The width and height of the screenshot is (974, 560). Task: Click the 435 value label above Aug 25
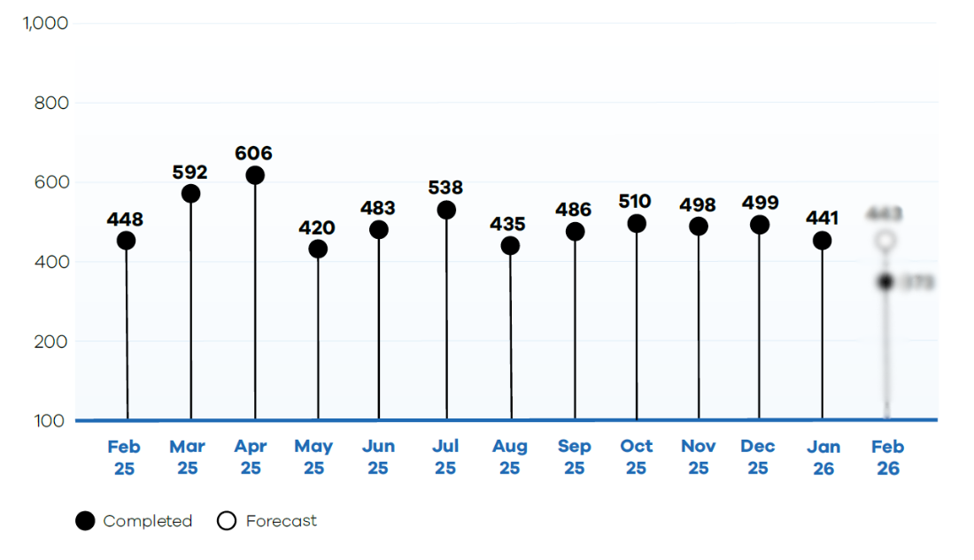[x=507, y=224]
